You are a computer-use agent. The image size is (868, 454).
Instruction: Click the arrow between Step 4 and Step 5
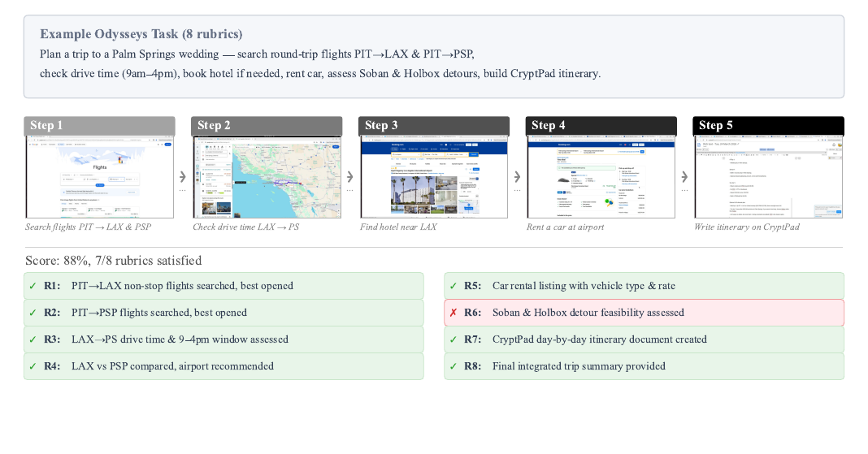point(685,176)
